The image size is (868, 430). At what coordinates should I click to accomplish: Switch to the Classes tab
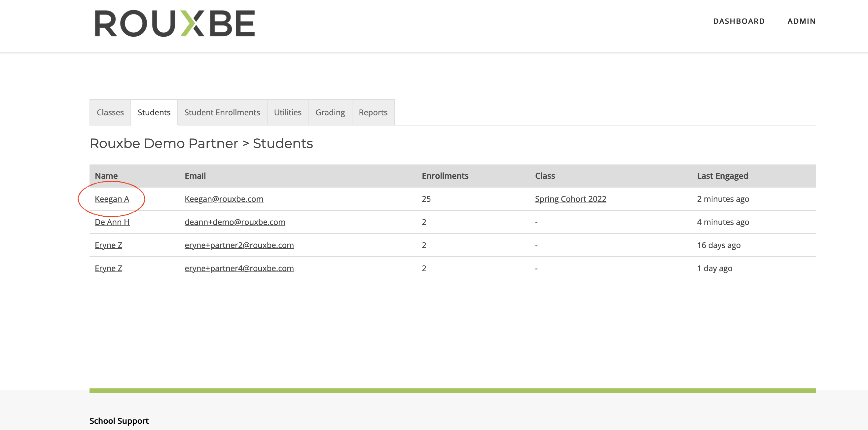110,112
